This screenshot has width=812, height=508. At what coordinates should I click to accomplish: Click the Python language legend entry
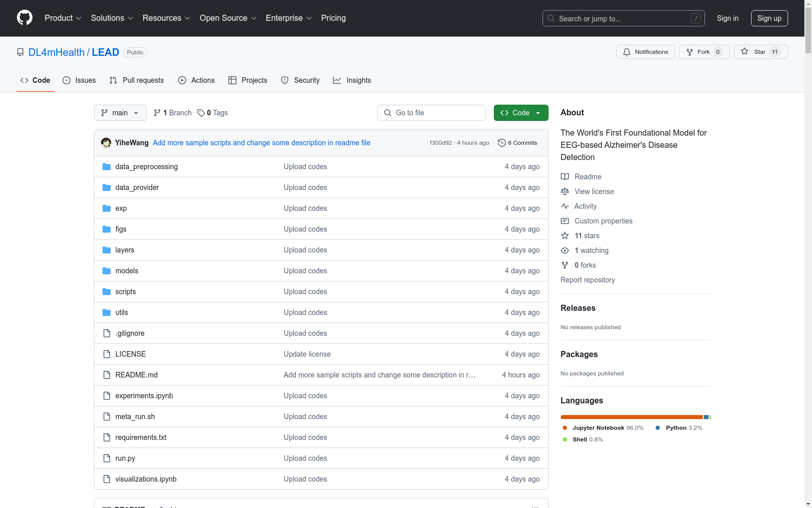pos(679,428)
